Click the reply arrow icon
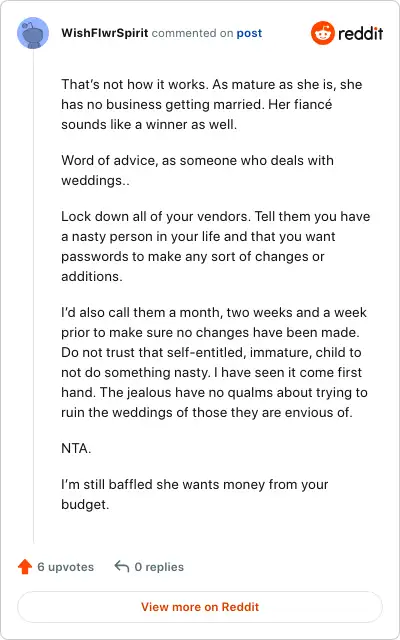 (x=122, y=566)
